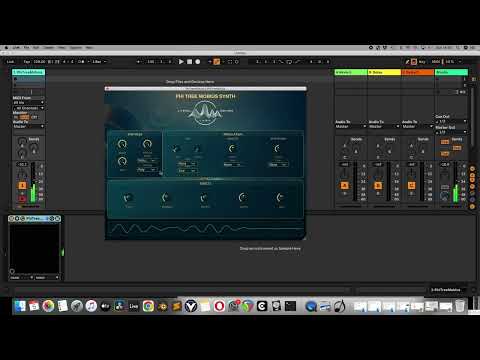This screenshot has width=480, height=360.
Task: Select the Master track header
Action: click(451, 72)
